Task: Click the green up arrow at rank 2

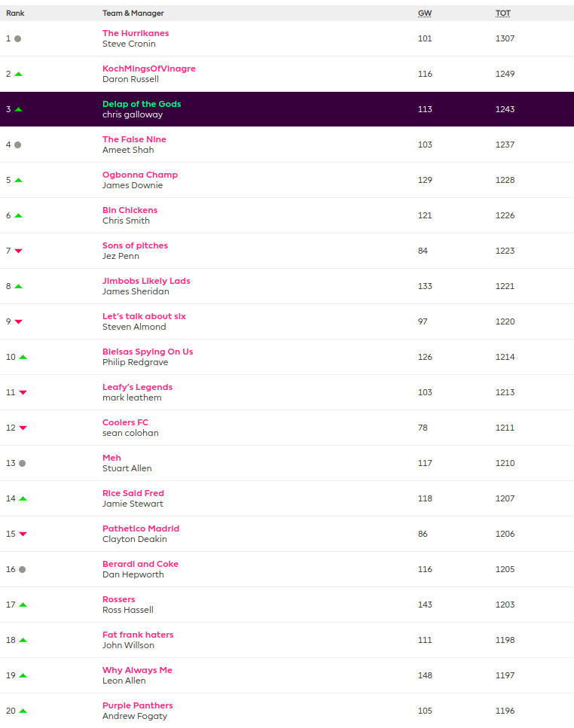Action: (x=18, y=74)
